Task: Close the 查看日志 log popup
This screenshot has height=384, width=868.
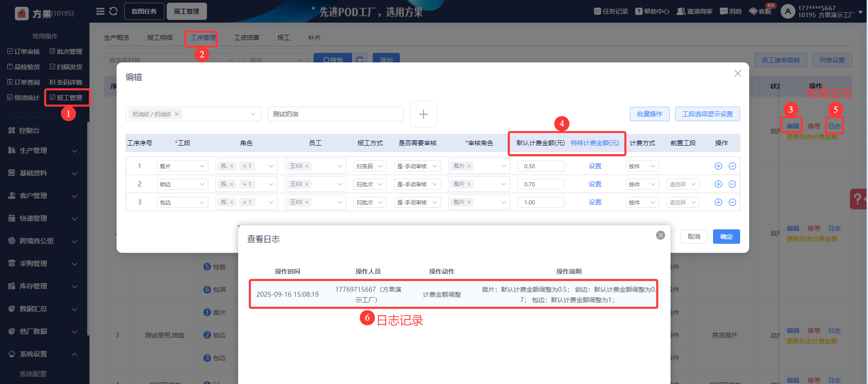Action: coord(660,235)
